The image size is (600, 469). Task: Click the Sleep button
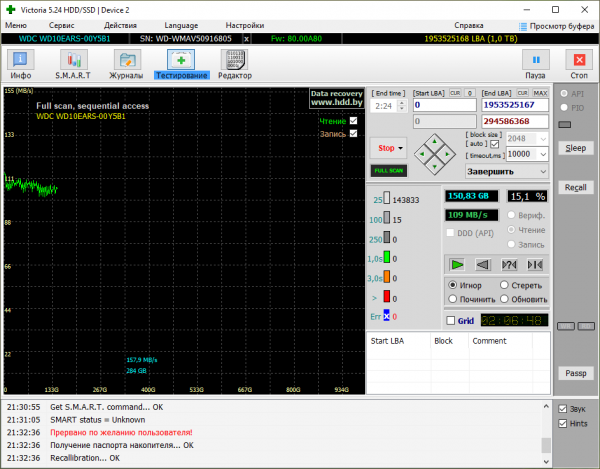tap(574, 148)
